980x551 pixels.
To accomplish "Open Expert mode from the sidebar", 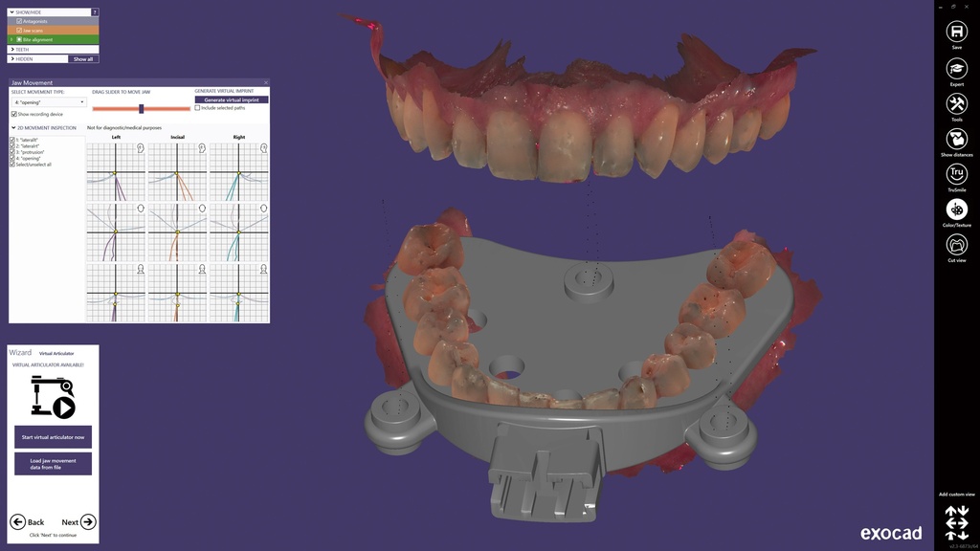I will point(956,68).
